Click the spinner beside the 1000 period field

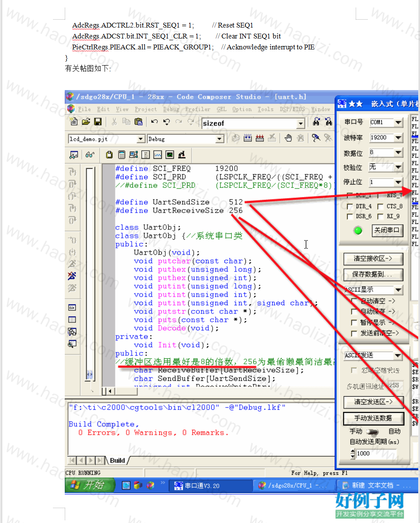pos(353,453)
